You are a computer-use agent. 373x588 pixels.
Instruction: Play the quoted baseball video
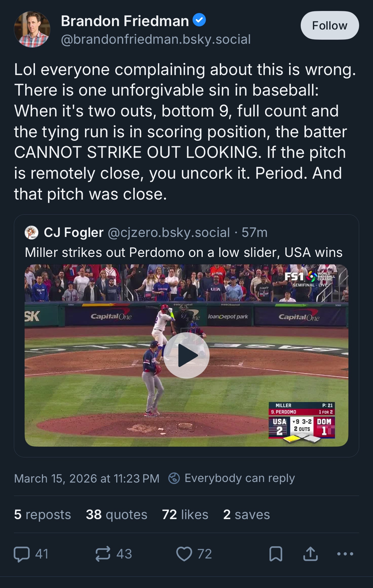186,355
